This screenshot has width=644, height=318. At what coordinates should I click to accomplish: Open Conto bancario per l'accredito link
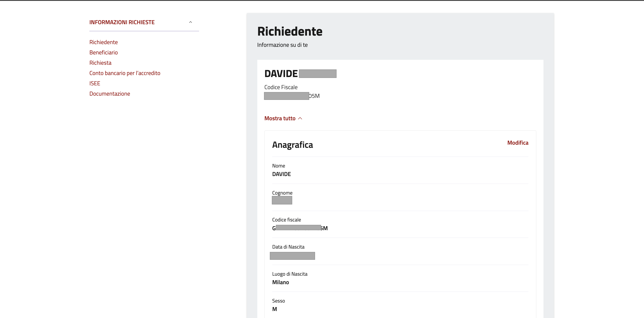click(x=125, y=73)
